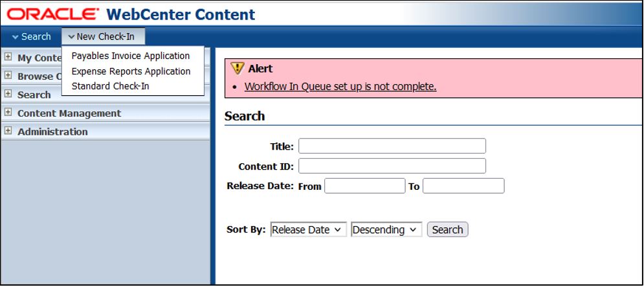Click the WebCenter Content title
Screen dimensions: 644x287
pos(181,14)
